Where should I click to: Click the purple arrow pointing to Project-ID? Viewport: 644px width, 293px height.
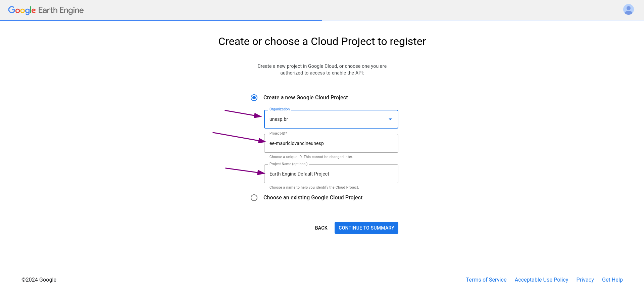[x=239, y=138]
